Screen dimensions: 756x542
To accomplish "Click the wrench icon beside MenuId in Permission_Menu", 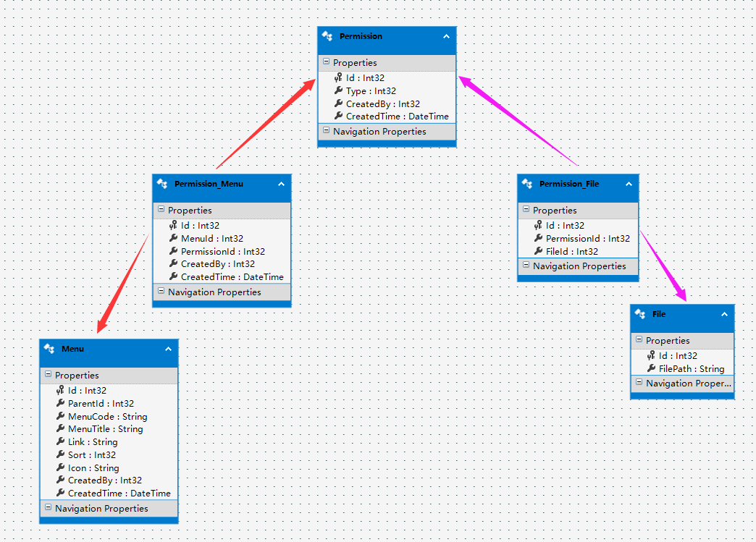I will (173, 238).
